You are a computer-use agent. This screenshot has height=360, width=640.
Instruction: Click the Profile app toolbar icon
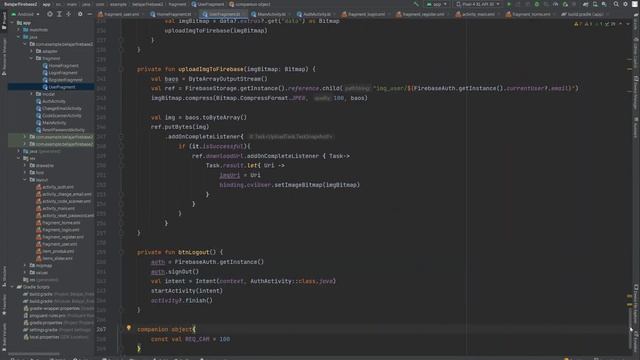point(556,4)
